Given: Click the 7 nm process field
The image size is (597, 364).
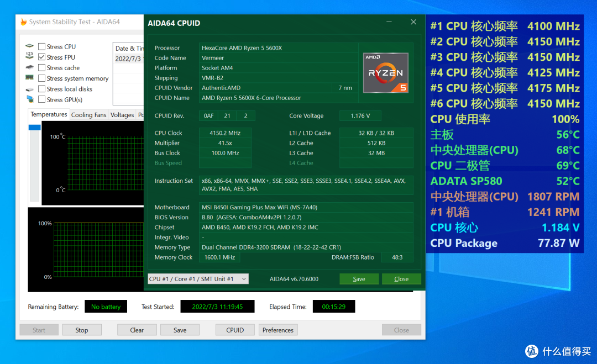Looking at the screenshot, I should pos(345,88).
